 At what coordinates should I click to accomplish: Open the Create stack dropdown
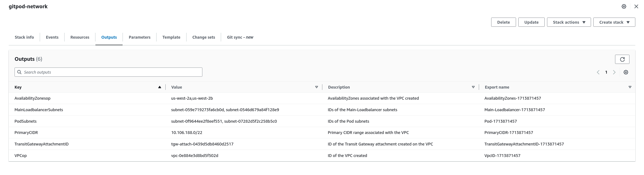pos(614,22)
